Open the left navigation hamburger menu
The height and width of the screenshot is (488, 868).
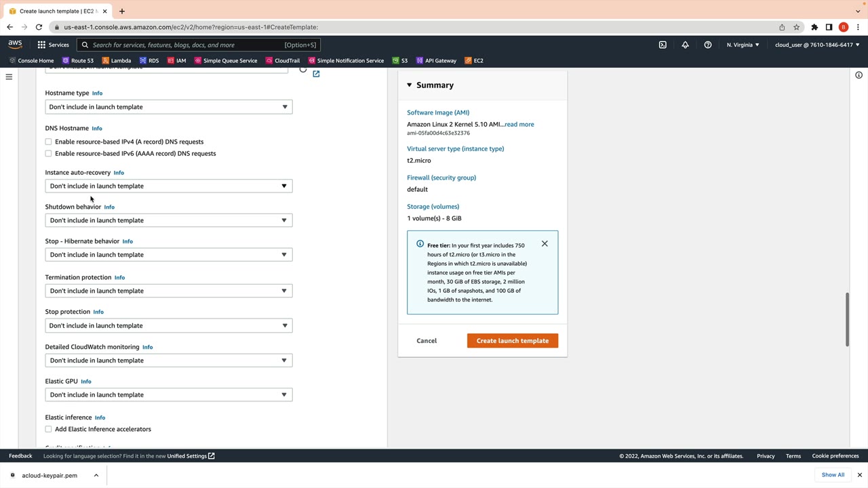pos(9,77)
